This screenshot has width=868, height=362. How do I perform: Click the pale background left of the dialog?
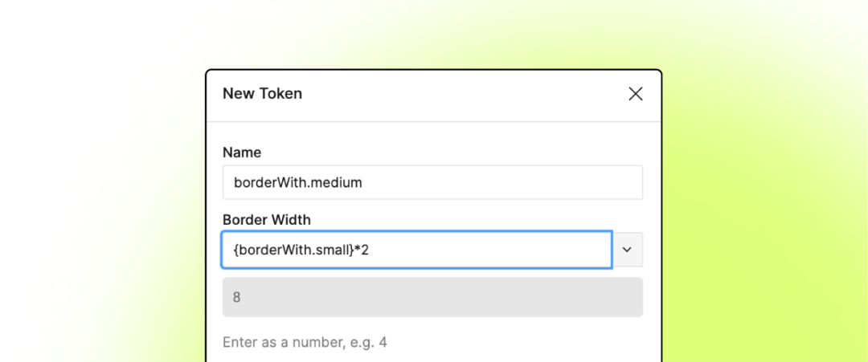(104, 201)
